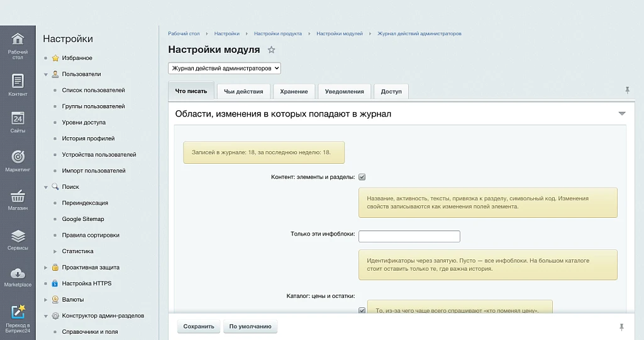Viewport: 644px width, 340px height.
Task: Open Правила сортировки in the tree
Action: click(x=91, y=235)
